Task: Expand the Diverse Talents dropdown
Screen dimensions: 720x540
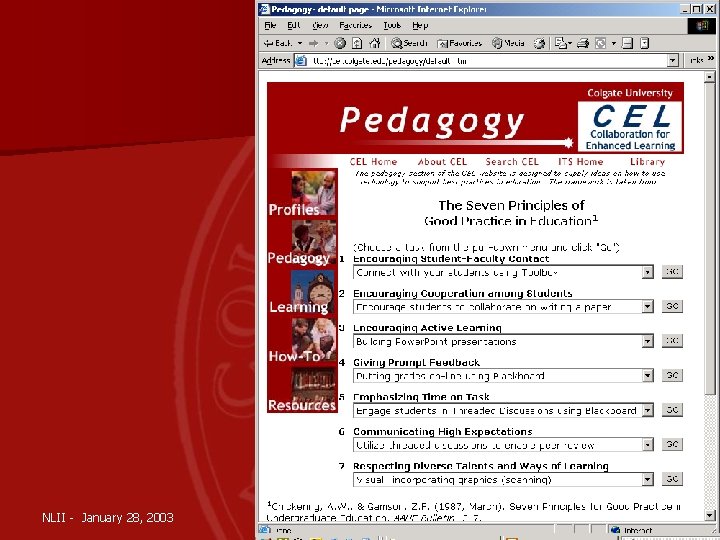Action: click(647, 479)
